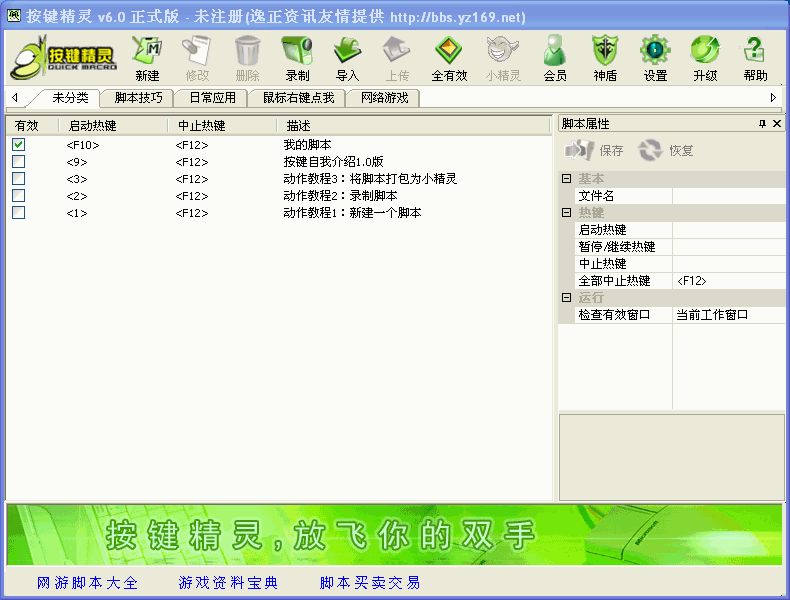The image size is (790, 600).
Task: Open 设置 (Settings) from toolbar
Action: (x=655, y=57)
